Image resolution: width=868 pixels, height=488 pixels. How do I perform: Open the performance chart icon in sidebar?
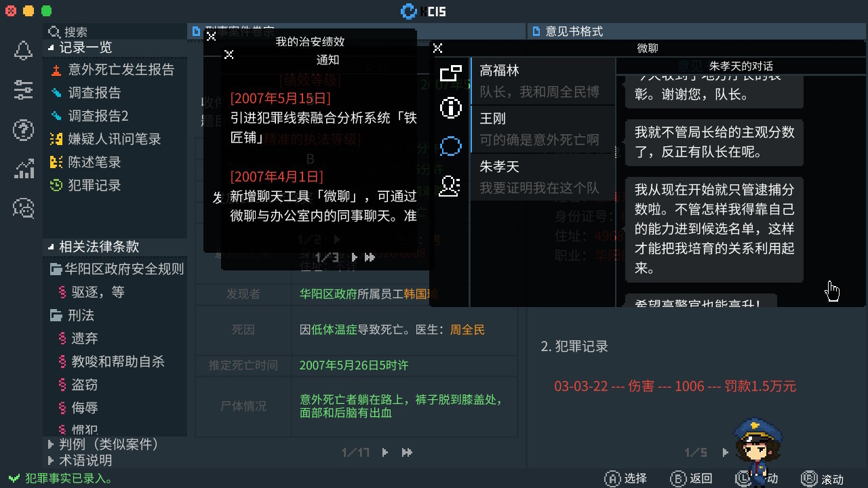23,168
